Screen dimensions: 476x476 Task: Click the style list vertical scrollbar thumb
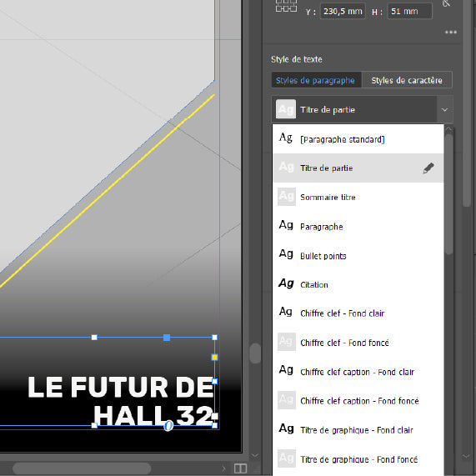coord(449,194)
